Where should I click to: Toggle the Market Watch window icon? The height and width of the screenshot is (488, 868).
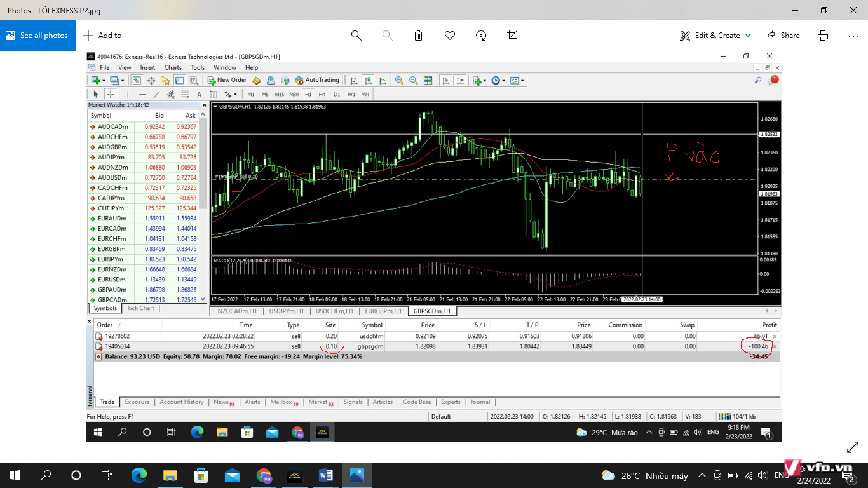pyautogui.click(x=137, y=80)
